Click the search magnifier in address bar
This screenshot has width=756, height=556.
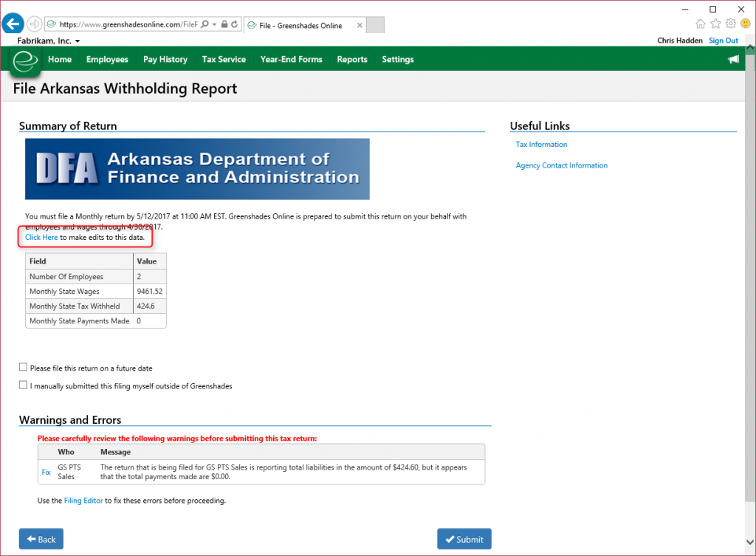(x=205, y=24)
